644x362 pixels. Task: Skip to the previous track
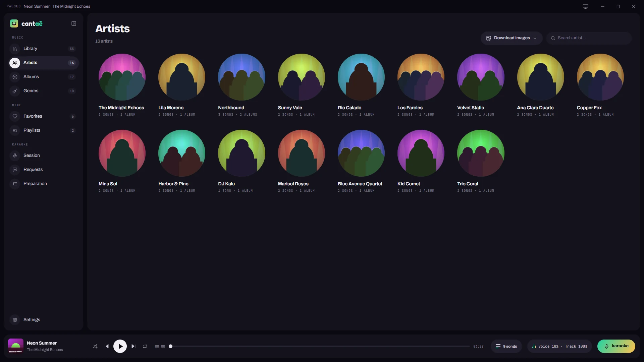107,346
